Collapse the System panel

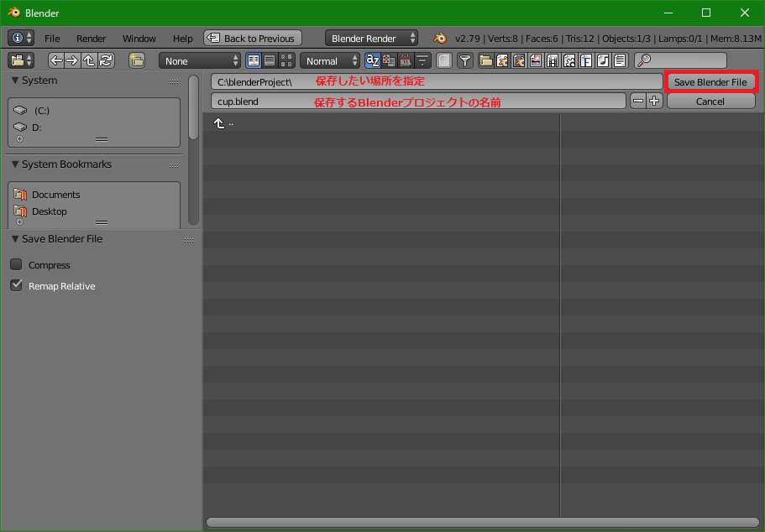15,81
